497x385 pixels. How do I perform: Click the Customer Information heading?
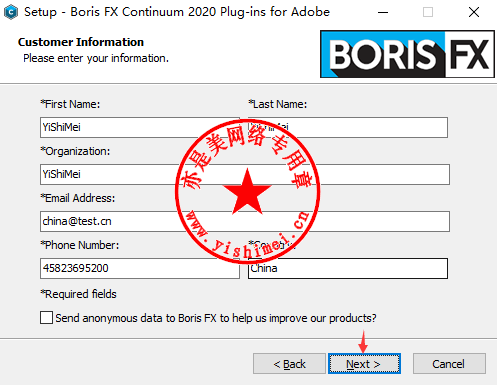click(x=81, y=42)
